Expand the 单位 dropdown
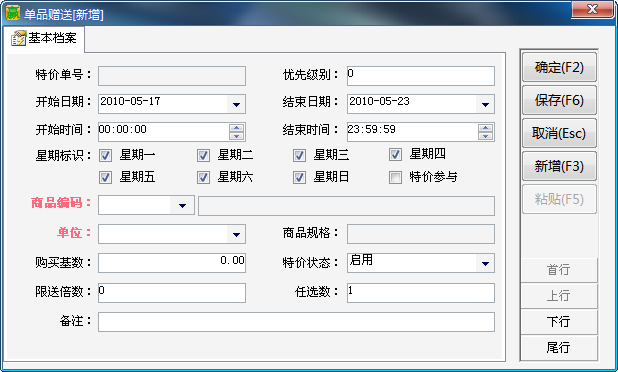The image size is (618, 372). 236,234
